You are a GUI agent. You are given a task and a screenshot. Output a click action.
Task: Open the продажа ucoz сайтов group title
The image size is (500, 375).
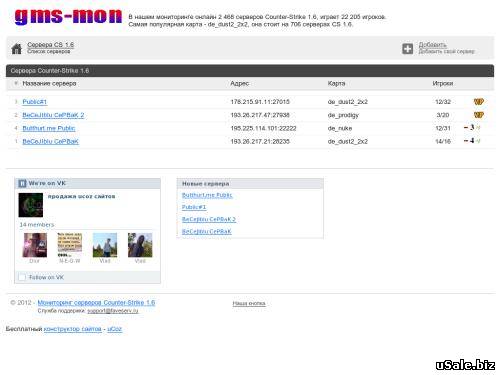point(82,196)
